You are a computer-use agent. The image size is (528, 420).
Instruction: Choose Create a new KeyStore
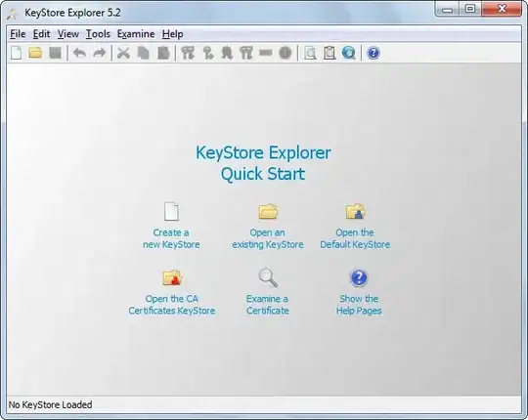(171, 226)
